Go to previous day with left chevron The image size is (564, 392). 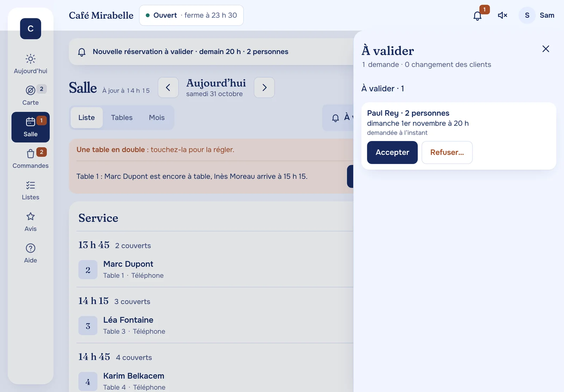pos(168,87)
